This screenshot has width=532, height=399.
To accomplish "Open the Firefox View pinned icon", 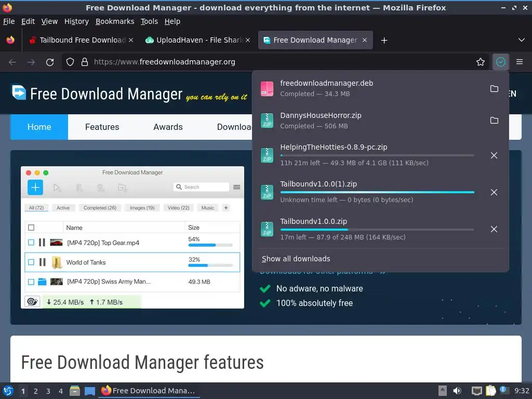I will 10,40.
